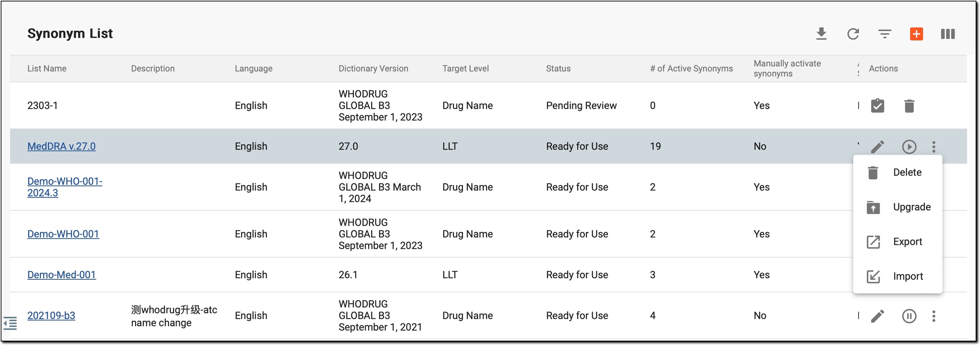Approve the 2303-1 list using the clipboard check icon

click(878, 106)
